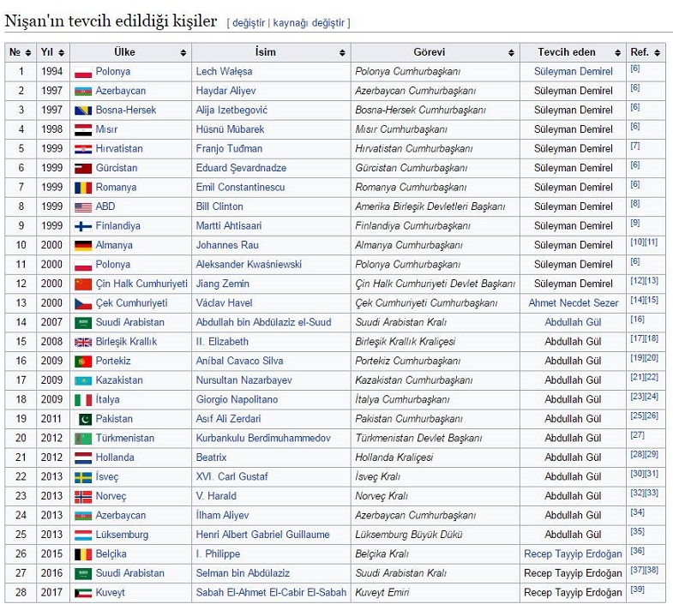The image size is (673, 616).
Task: Click the ABD flag icon
Action: point(83,207)
